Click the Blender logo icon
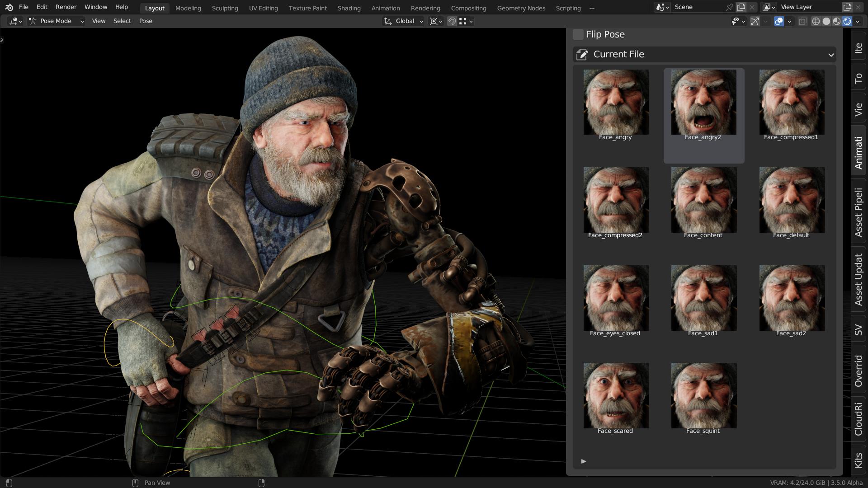Viewport: 868px width, 488px height. coord(9,7)
